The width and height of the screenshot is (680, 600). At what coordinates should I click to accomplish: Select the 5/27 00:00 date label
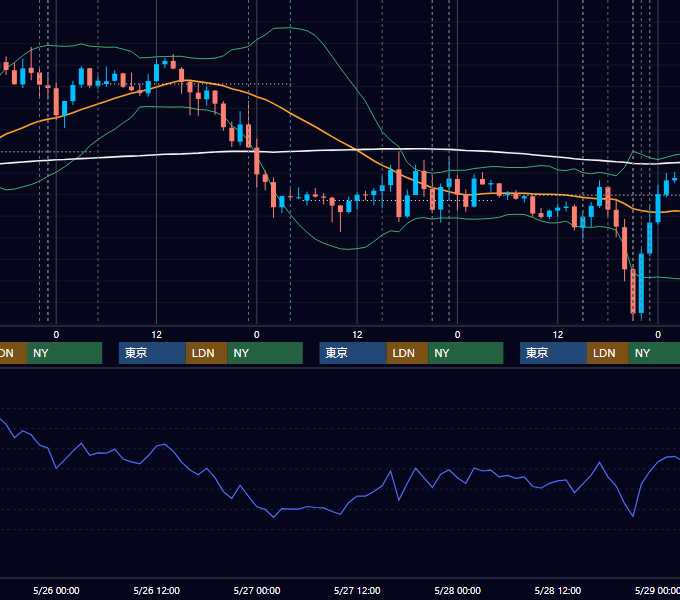257,590
